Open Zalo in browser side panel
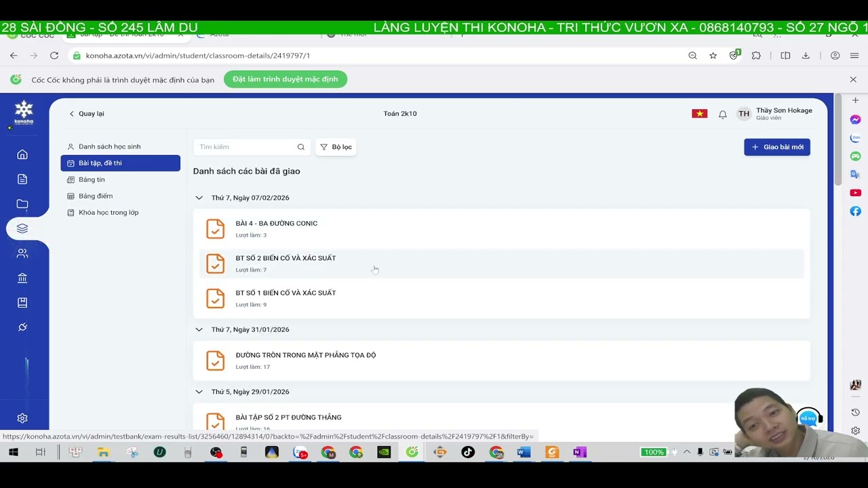The height and width of the screenshot is (488, 868). (856, 138)
